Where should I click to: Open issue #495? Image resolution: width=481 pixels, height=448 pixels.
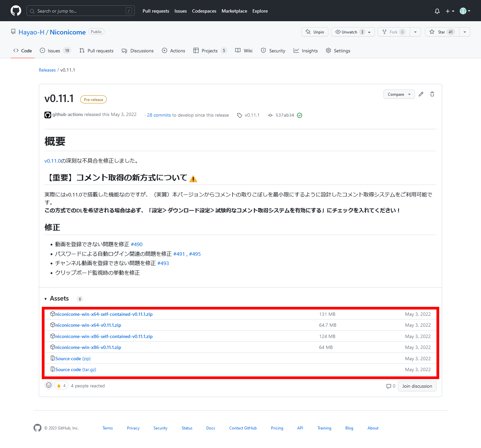click(x=195, y=254)
